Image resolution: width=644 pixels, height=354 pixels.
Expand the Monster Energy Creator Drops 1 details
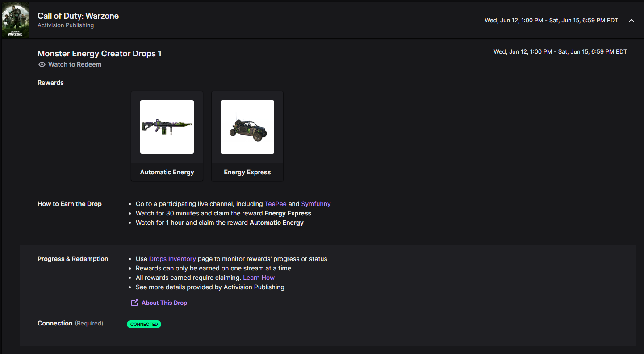tap(631, 20)
